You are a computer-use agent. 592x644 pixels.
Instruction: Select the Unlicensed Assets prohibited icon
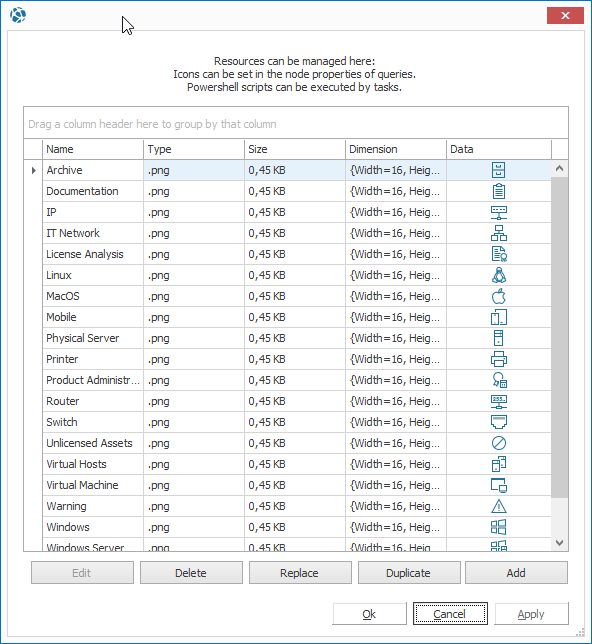tap(499, 443)
